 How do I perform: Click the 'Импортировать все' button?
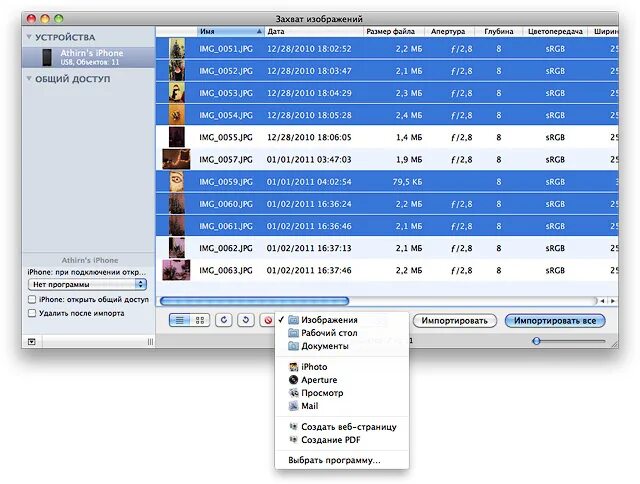pyautogui.click(x=555, y=321)
